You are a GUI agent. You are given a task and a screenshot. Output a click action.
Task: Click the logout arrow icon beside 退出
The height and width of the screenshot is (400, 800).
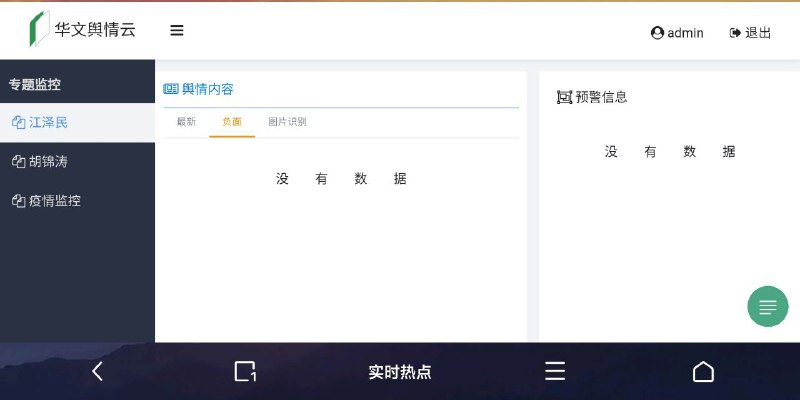pyautogui.click(x=735, y=33)
